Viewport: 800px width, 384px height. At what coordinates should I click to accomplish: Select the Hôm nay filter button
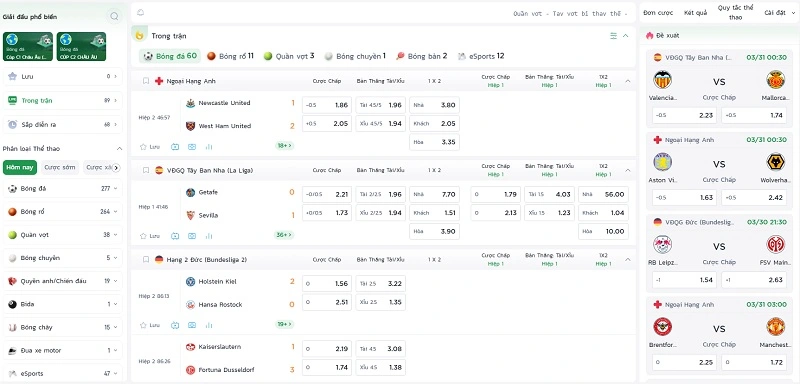20,167
